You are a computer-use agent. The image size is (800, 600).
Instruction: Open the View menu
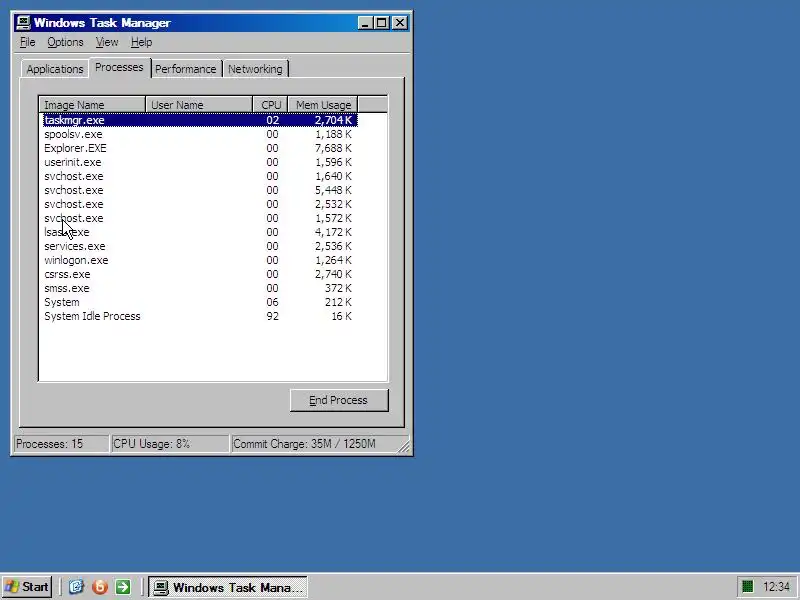click(107, 42)
